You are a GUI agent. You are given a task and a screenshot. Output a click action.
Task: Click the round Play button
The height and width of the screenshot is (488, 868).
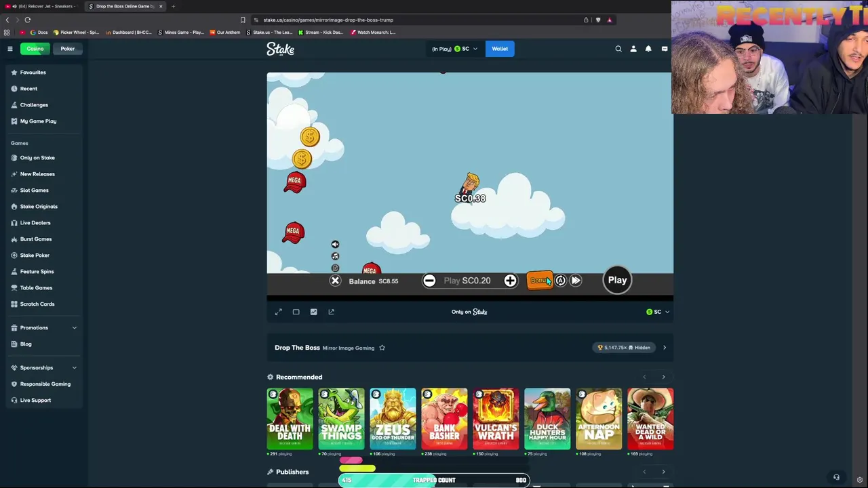coord(617,280)
